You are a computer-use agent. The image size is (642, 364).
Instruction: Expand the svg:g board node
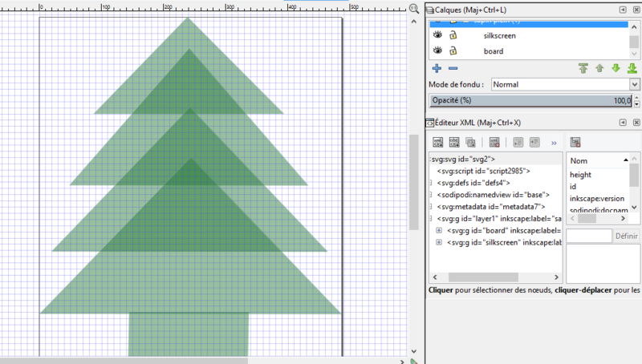pos(439,231)
